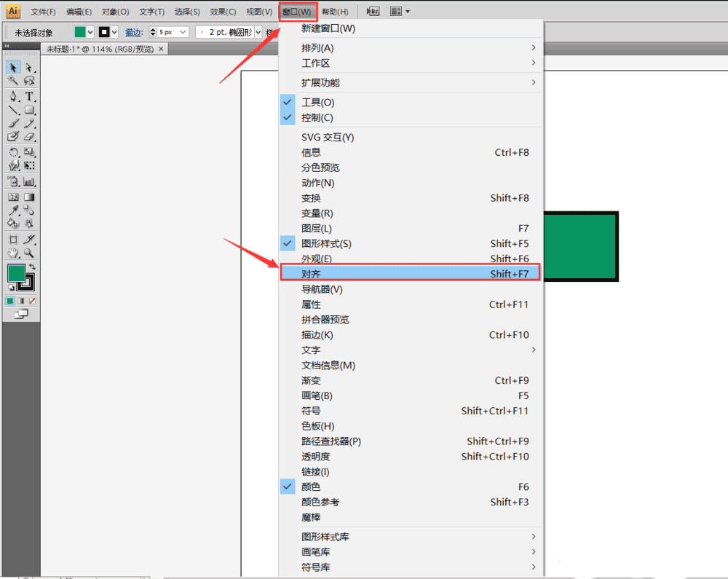Select the Type (T) tool

point(29,96)
